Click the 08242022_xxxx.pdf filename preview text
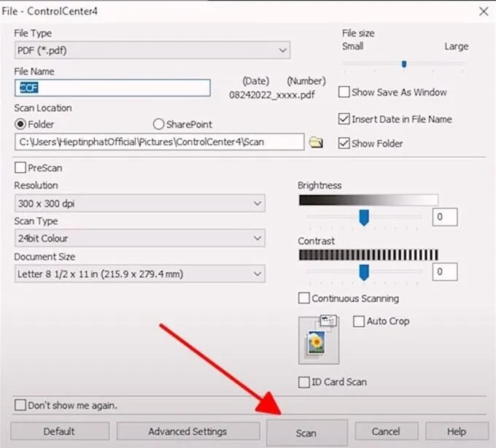 click(x=272, y=95)
